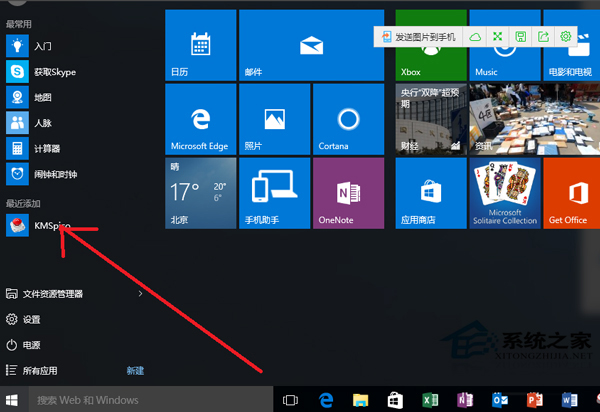Screen dimensions: 600x412
Task: Open the 电源 (Power) options menu
Action: 30,345
